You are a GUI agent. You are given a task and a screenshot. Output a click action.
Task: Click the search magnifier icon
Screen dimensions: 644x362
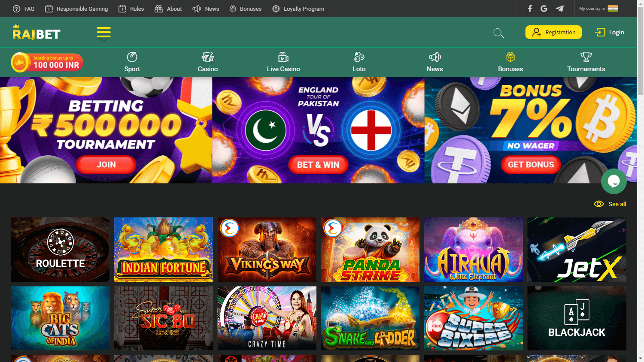(498, 33)
